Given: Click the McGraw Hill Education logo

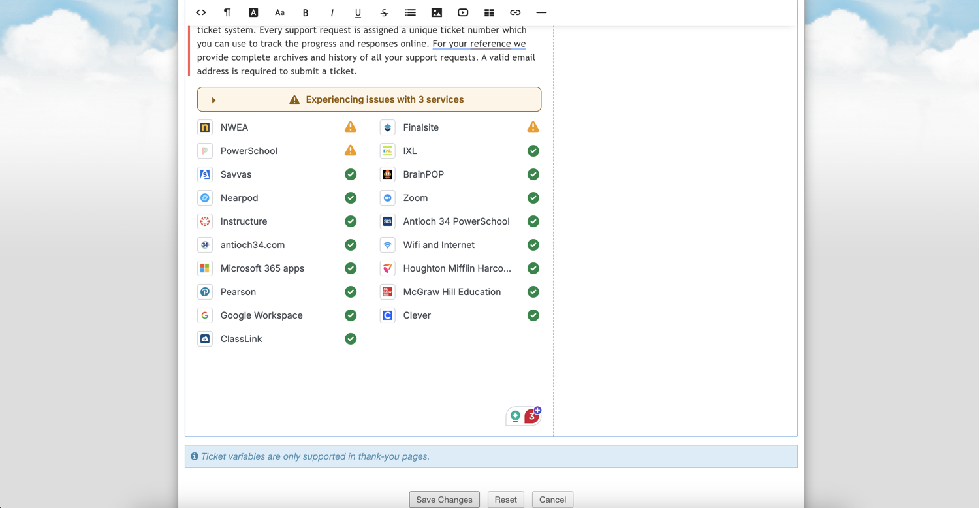Looking at the screenshot, I should 388,292.
